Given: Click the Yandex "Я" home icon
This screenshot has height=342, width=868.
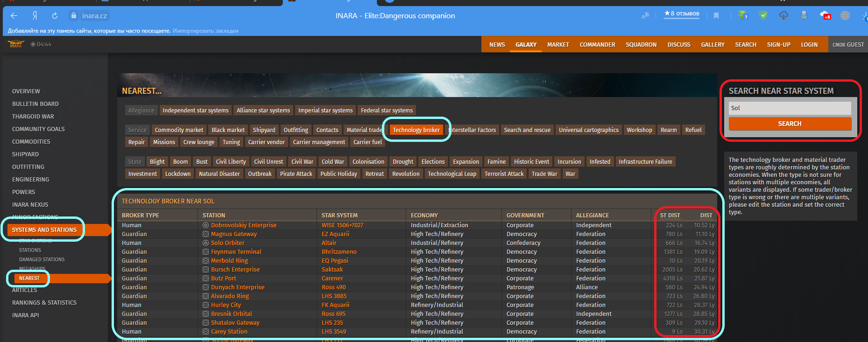Looking at the screenshot, I should point(35,16).
